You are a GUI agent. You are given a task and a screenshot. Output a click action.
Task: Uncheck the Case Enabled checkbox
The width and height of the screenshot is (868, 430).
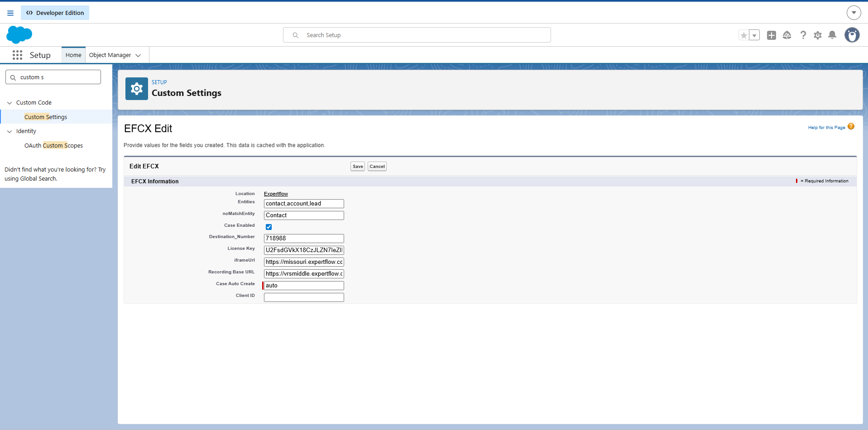269,227
